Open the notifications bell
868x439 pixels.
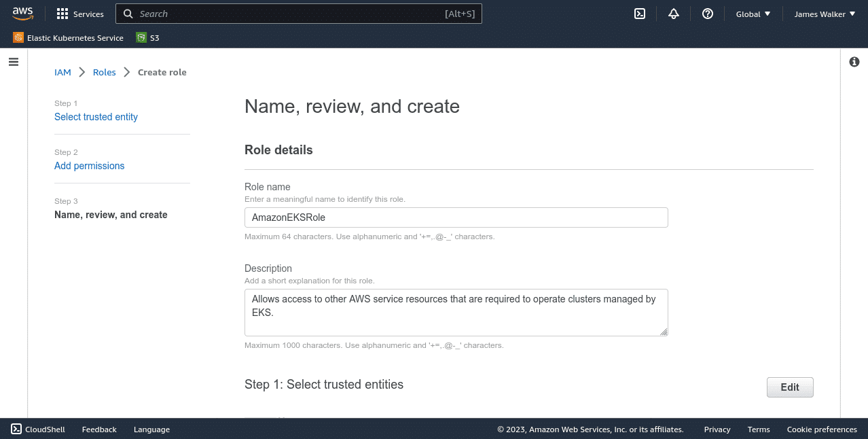point(674,14)
